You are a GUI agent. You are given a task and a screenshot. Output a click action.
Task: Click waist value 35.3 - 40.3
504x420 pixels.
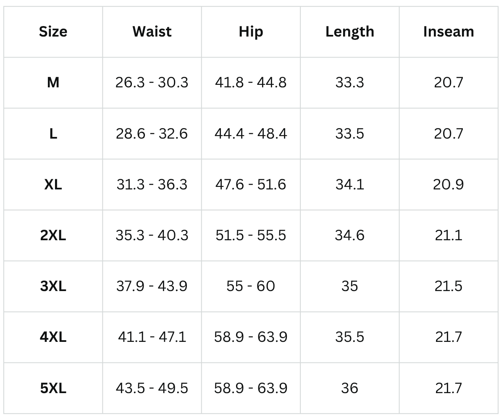152,235
